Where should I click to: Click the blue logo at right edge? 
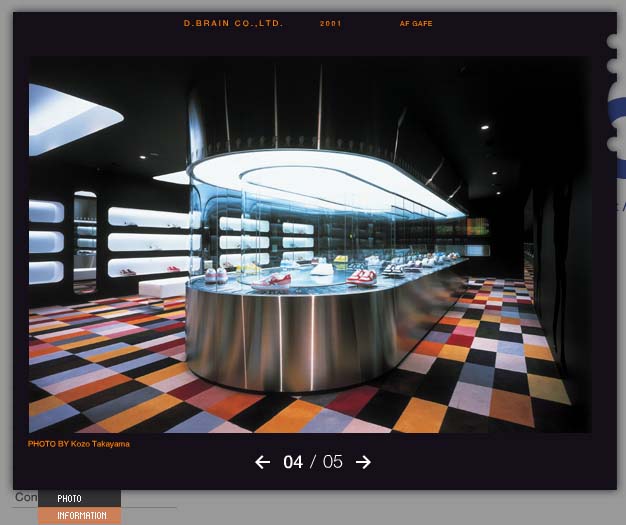coord(620,130)
